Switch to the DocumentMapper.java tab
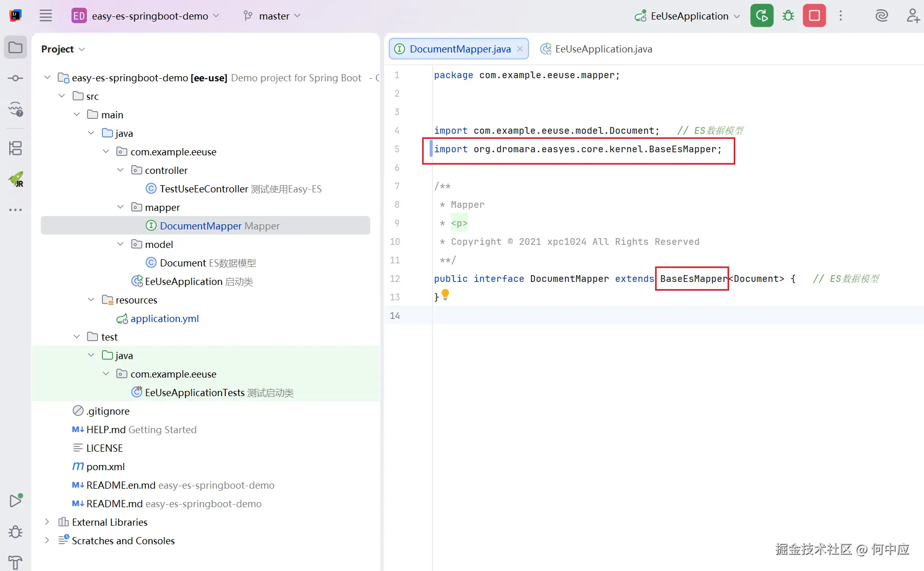 tap(459, 49)
